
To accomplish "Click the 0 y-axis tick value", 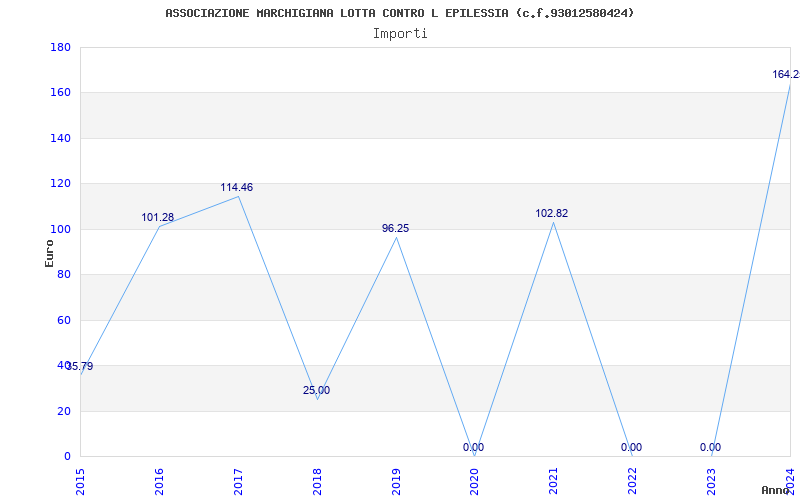I will (67, 457).
